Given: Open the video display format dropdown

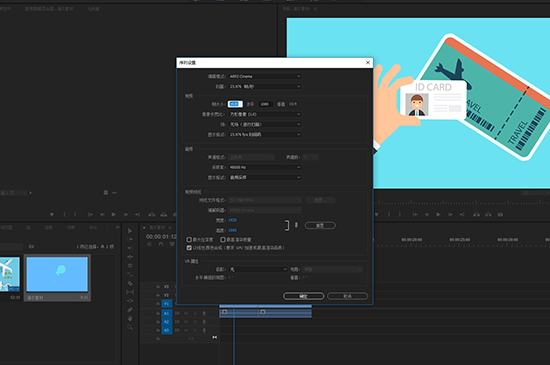Looking at the screenshot, I should pyautogui.click(x=264, y=134).
